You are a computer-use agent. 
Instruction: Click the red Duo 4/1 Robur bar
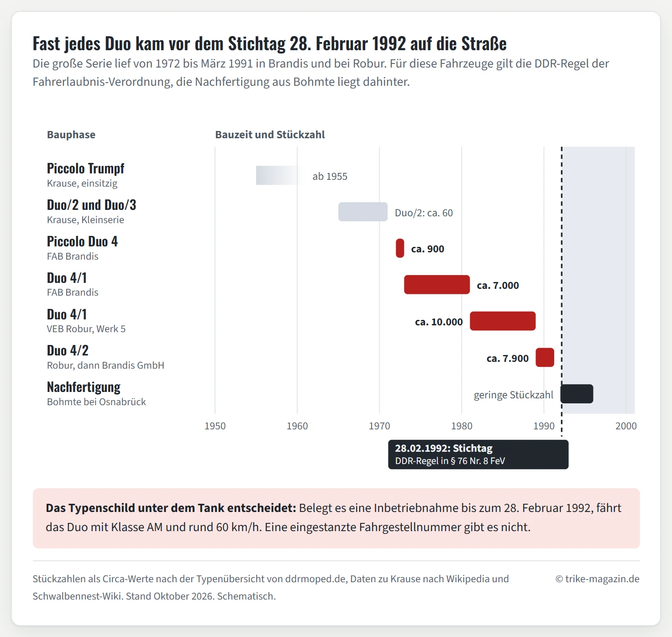click(503, 321)
